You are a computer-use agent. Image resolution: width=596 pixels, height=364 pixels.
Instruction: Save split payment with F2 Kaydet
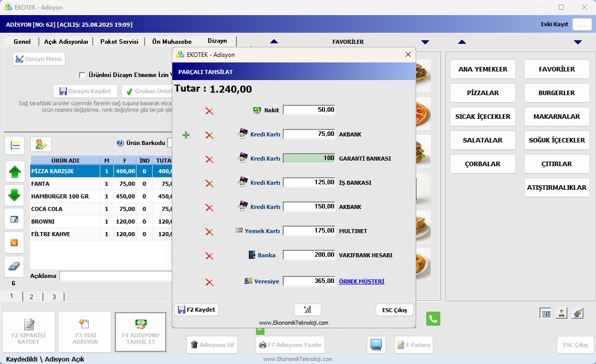coord(196,310)
